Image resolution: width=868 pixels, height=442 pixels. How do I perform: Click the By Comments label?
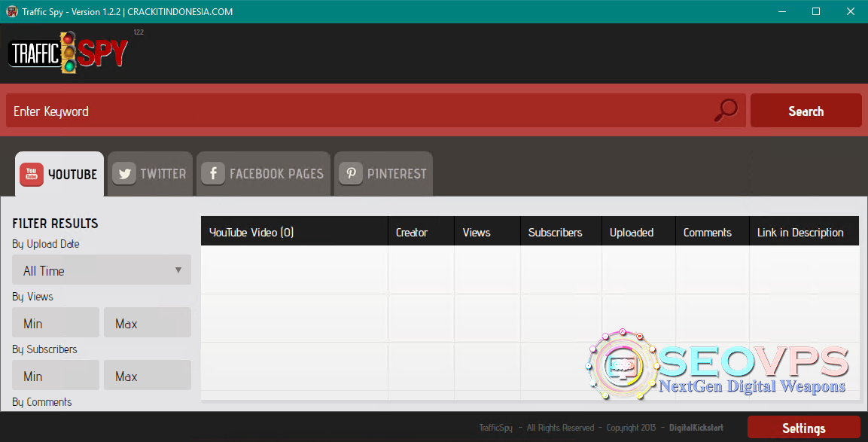tap(42, 402)
